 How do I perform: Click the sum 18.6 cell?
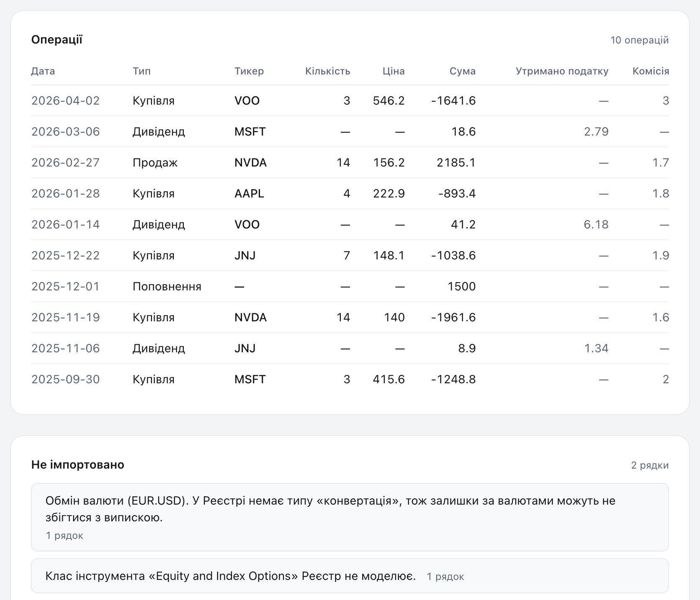pyautogui.click(x=463, y=132)
